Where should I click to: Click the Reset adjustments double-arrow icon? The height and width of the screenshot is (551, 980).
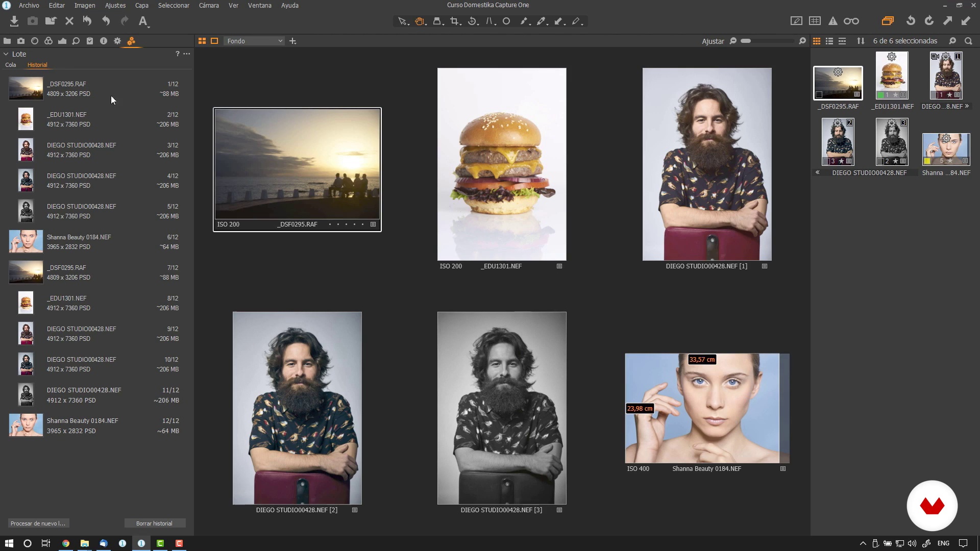point(87,21)
